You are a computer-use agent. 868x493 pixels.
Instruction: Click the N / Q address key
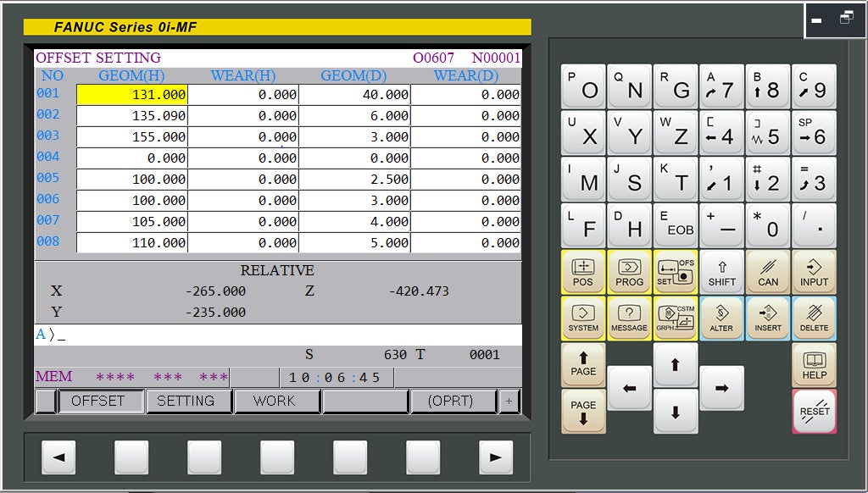pyautogui.click(x=630, y=87)
